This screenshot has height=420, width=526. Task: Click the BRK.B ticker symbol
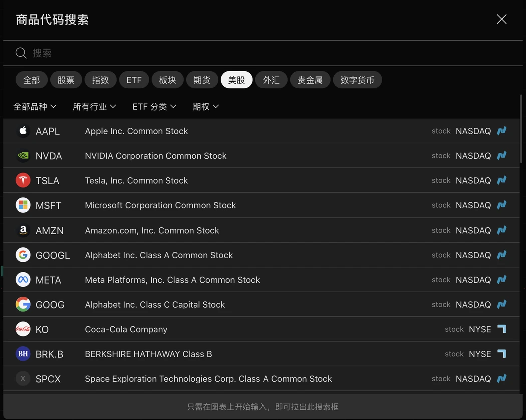[49, 354]
